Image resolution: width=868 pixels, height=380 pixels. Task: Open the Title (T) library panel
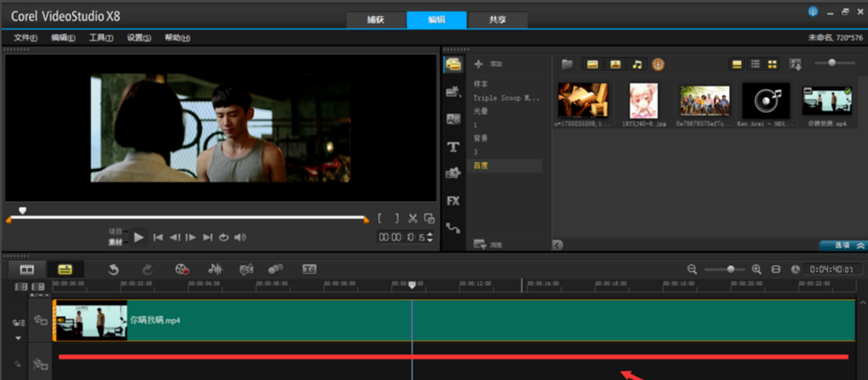coord(453,147)
